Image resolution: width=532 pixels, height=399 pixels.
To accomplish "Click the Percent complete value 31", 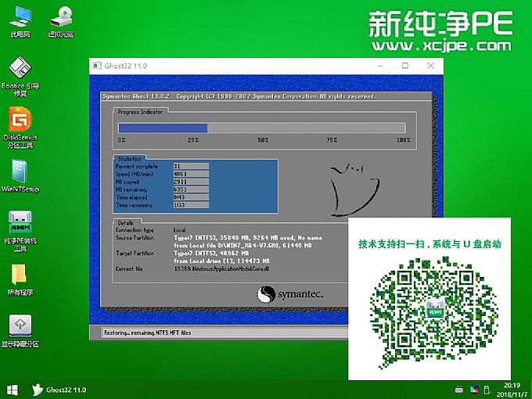I will pyautogui.click(x=191, y=166).
